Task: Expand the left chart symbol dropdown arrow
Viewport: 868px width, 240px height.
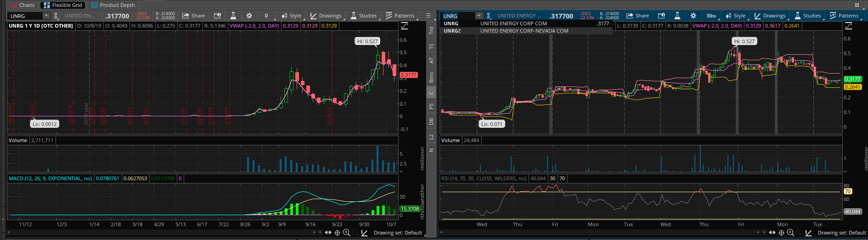Action: click(x=46, y=16)
